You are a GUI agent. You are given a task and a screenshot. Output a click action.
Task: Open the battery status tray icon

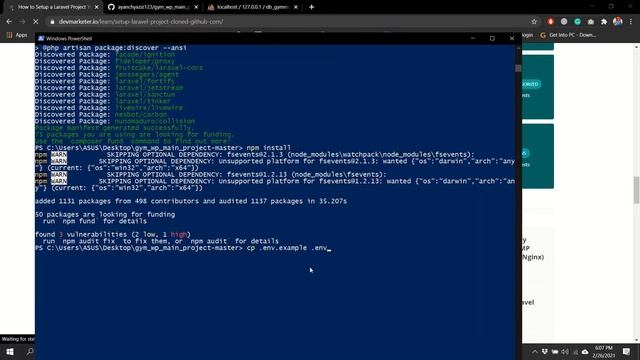pos(555,351)
